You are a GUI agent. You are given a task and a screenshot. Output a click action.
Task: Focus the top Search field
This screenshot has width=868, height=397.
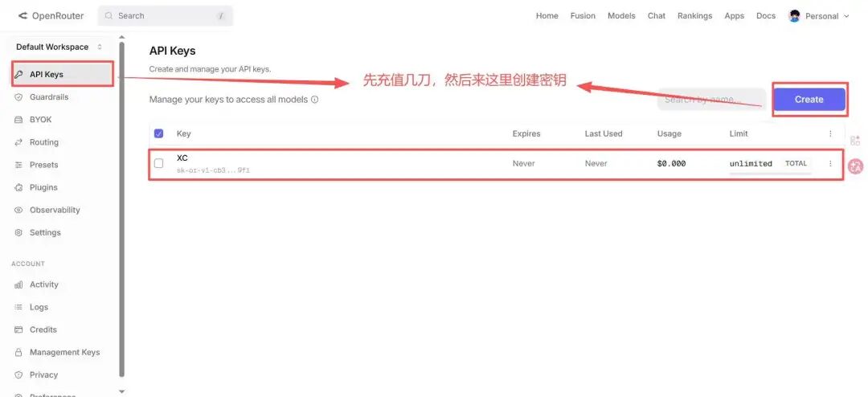166,16
